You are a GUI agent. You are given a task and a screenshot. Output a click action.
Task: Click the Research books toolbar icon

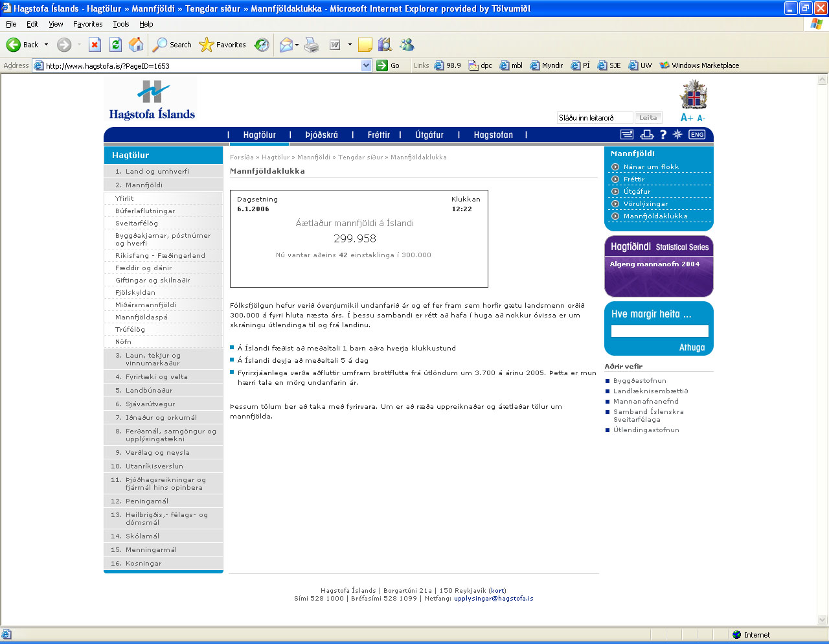[385, 45]
